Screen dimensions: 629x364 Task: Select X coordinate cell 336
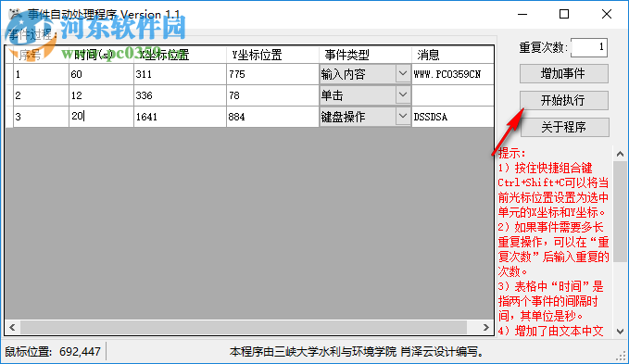(180, 95)
